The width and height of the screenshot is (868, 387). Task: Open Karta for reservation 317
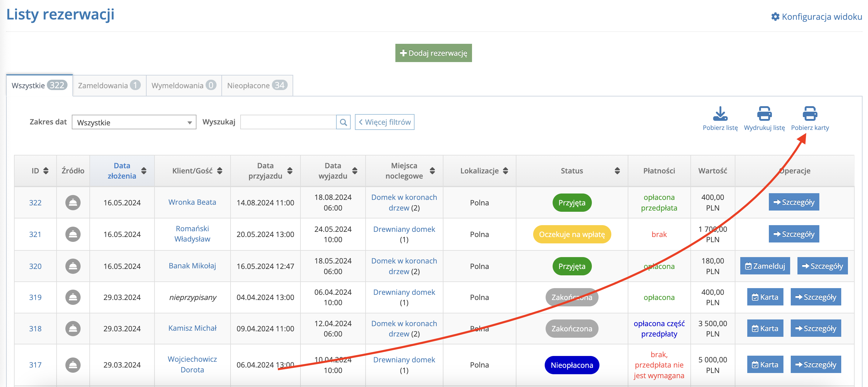click(765, 364)
